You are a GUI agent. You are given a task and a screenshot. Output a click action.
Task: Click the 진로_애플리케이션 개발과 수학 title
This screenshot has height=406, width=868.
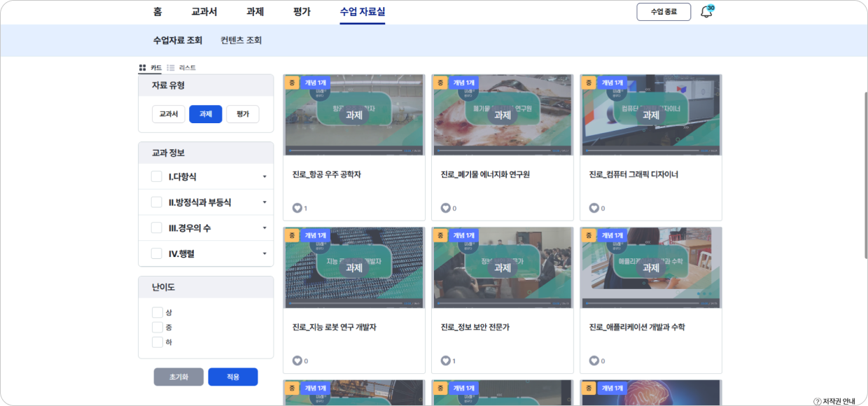637,327
